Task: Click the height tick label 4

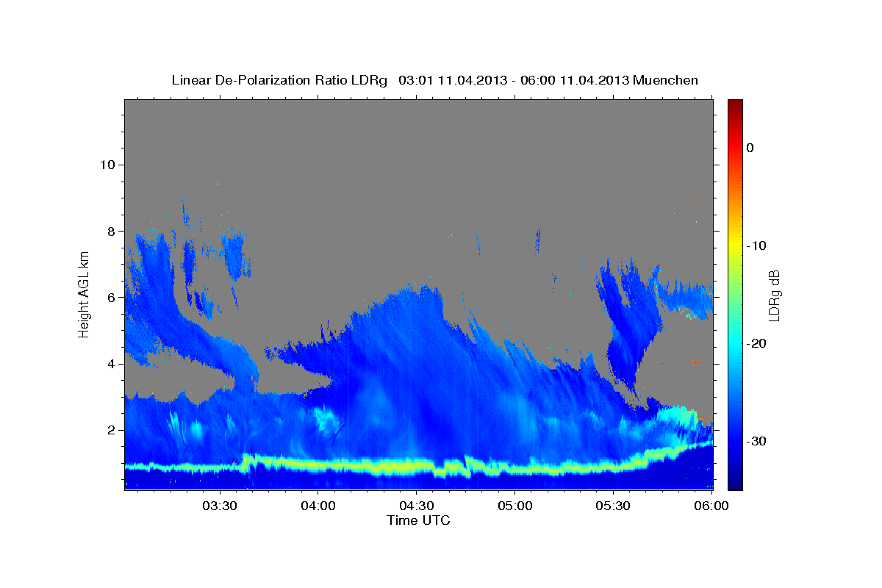Action: click(111, 364)
